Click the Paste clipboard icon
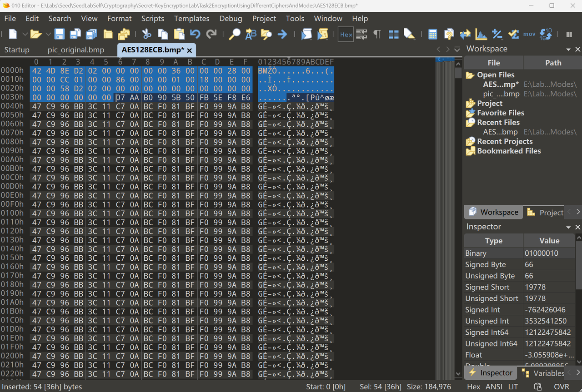582x392 pixels. coord(179,34)
